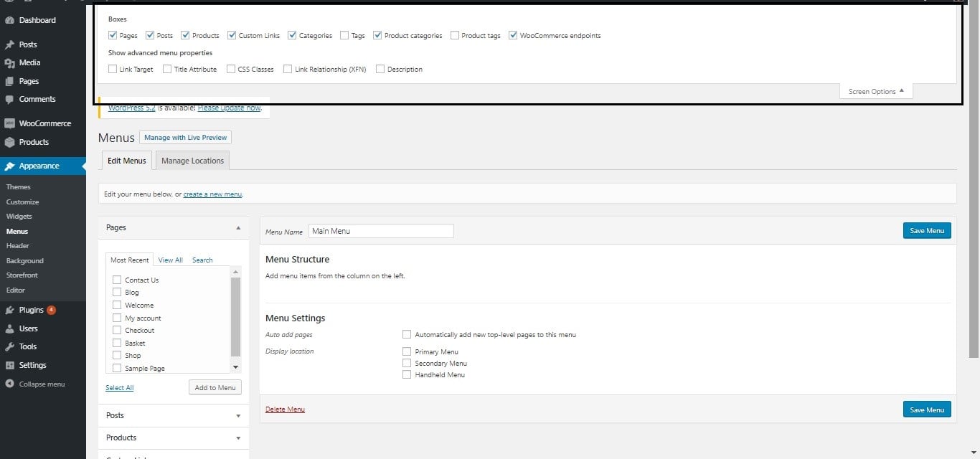Click the Media library icon
Screen dimensions: 980x459
pyautogui.click(x=9, y=63)
